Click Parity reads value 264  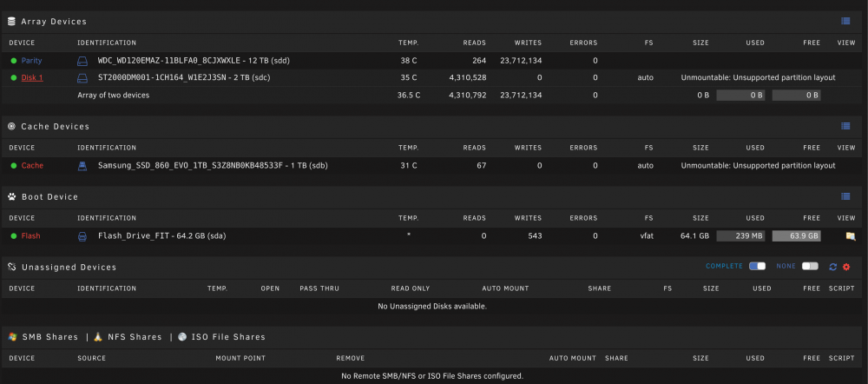click(479, 61)
